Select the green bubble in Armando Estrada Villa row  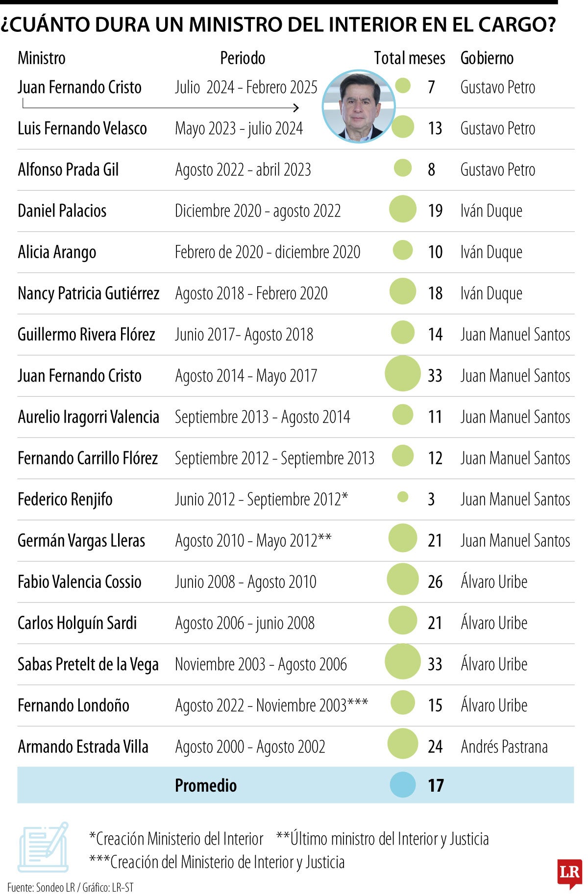[x=403, y=744]
